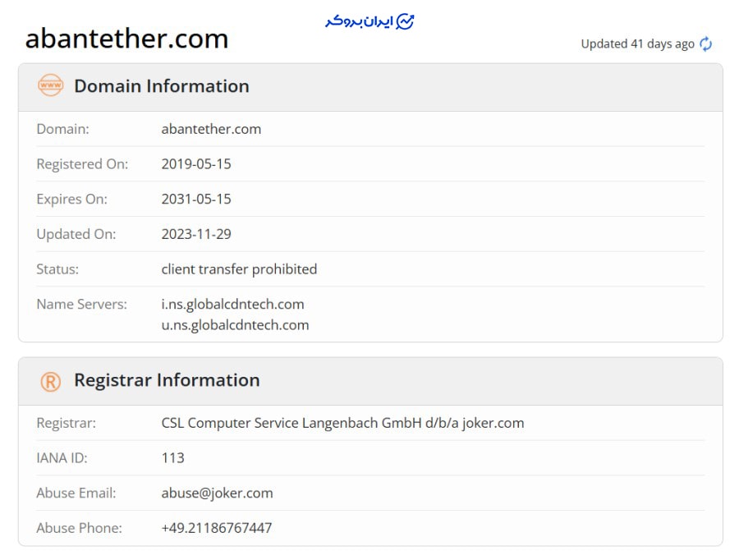The height and width of the screenshot is (560, 739).
Task: Select the Domain Information section header
Action: pyautogui.click(x=161, y=86)
